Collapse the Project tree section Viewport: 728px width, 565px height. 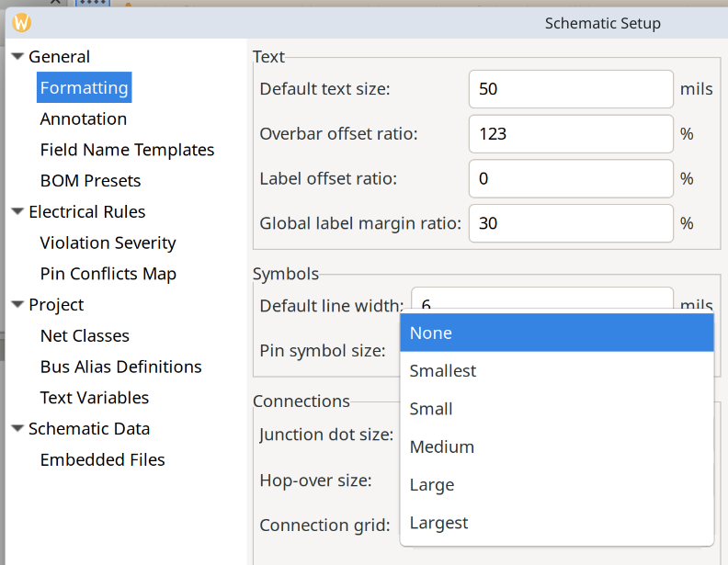click(17, 305)
